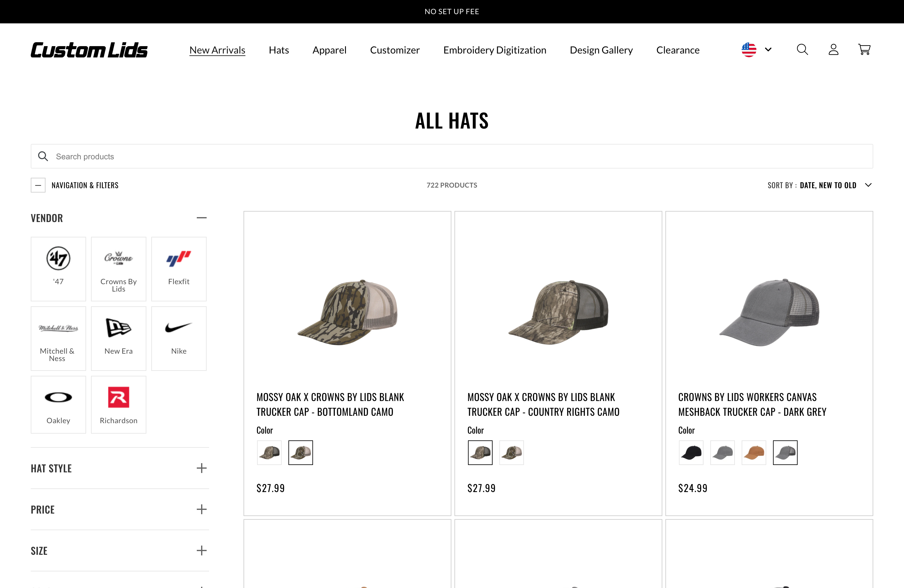Viewport: 904px width, 588px height.
Task: Open the New Arrivals link
Action: 217,50
